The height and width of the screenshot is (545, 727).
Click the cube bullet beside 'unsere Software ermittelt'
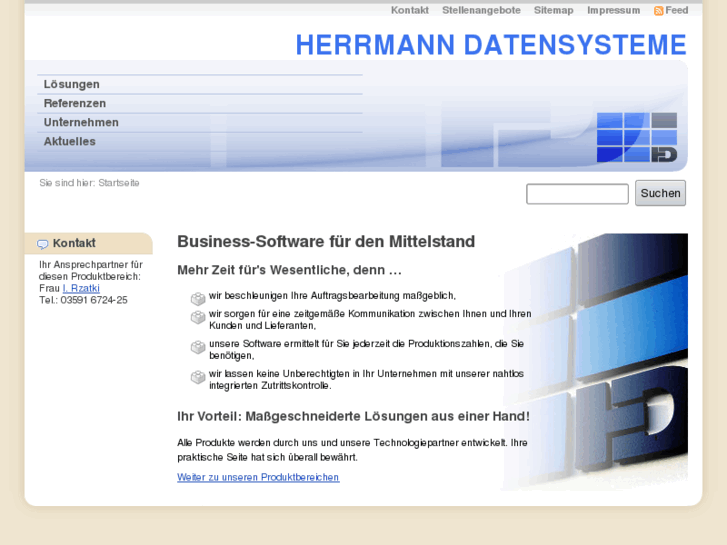(x=198, y=347)
